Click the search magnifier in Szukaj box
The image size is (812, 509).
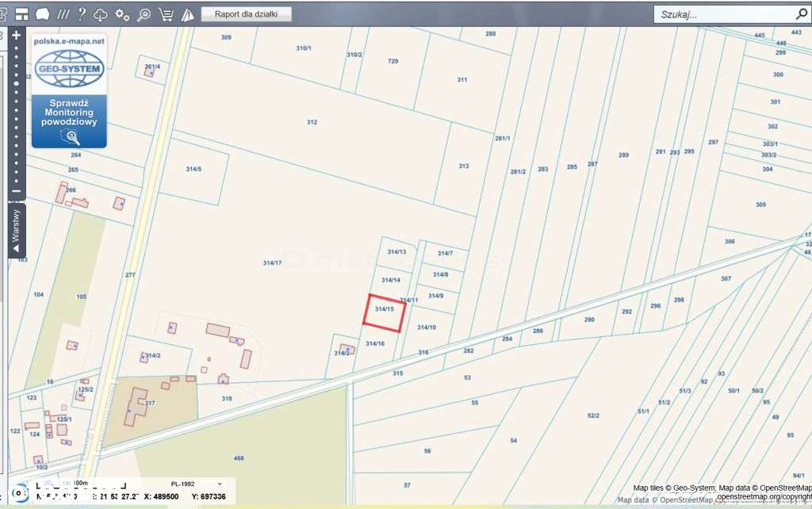tap(801, 14)
